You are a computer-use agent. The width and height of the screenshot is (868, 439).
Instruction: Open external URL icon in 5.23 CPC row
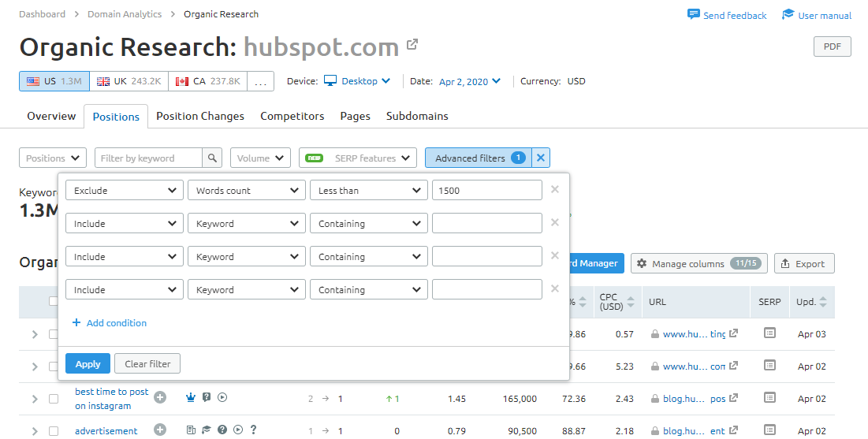pyautogui.click(x=733, y=366)
